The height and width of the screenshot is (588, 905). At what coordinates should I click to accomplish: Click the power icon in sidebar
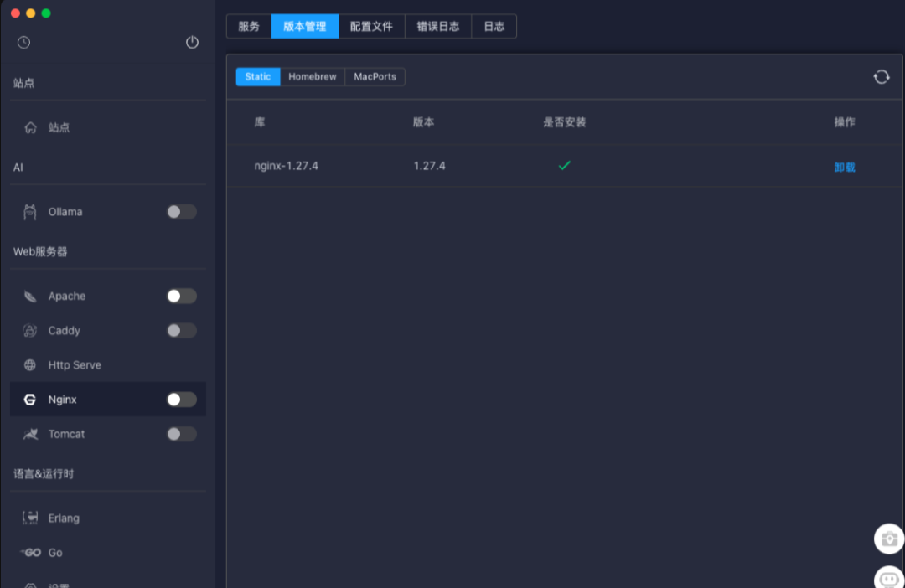point(192,42)
